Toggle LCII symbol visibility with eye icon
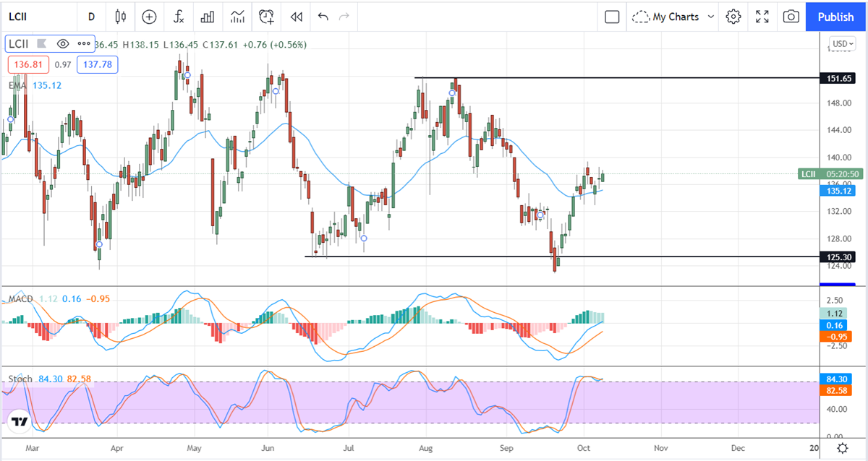 pyautogui.click(x=63, y=43)
